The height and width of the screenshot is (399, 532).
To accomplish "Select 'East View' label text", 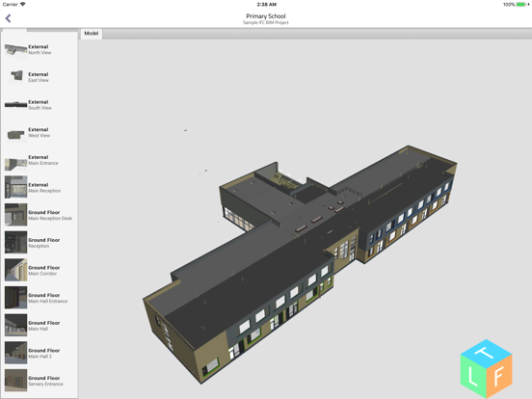I will point(39,80).
